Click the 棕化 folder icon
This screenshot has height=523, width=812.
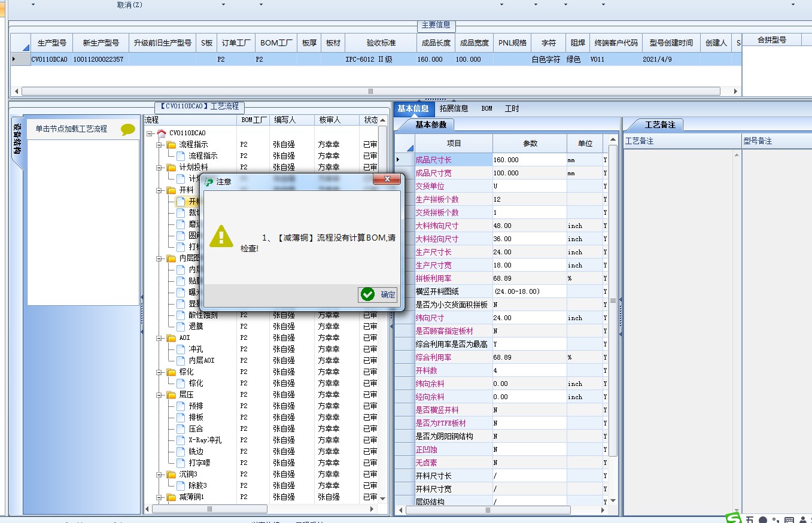pyautogui.click(x=172, y=372)
